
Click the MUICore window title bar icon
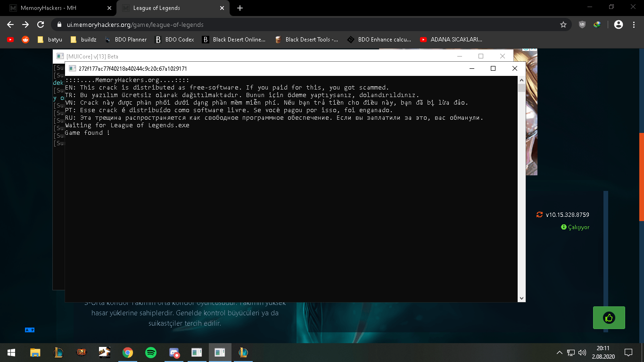(x=60, y=56)
